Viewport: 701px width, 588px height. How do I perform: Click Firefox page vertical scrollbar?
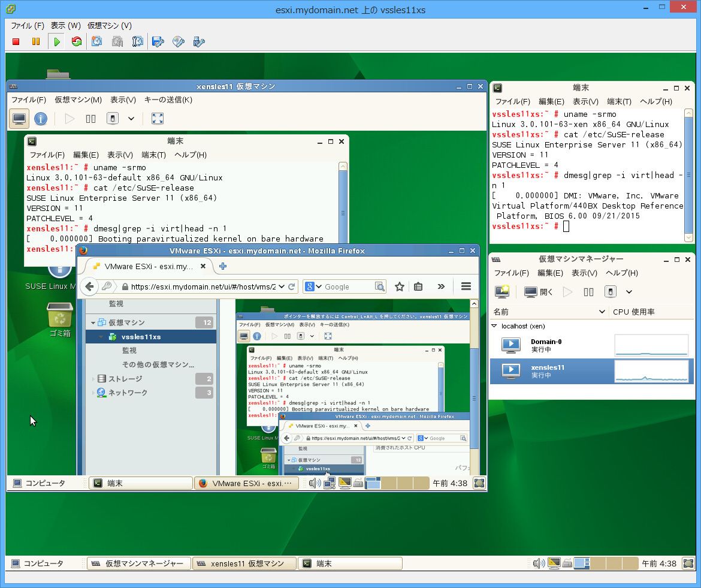474,387
